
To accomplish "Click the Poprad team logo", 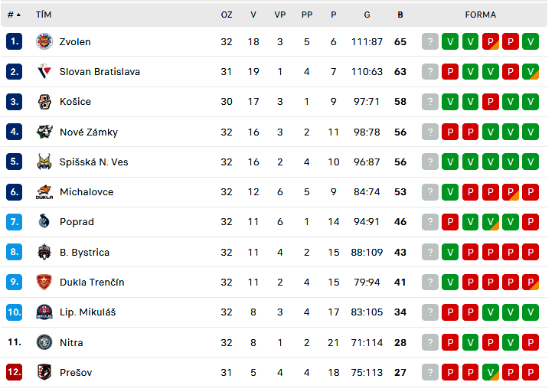I will (44, 222).
